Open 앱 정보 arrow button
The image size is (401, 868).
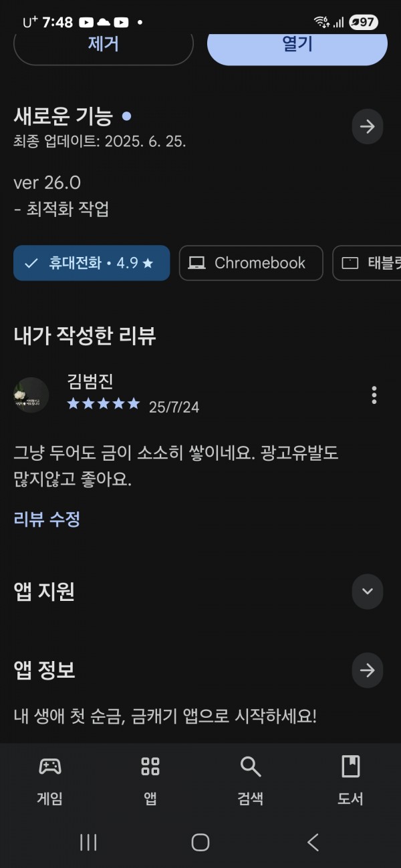368,670
